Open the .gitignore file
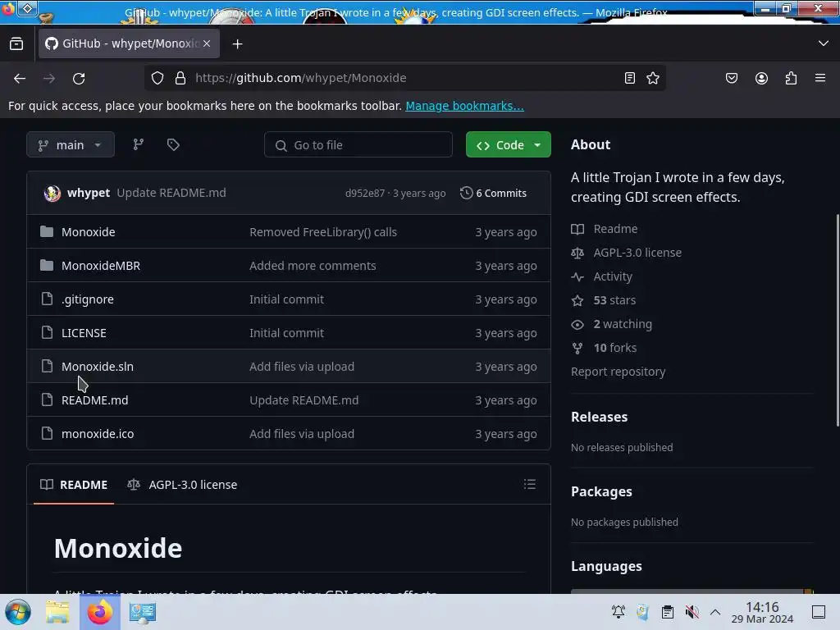This screenshot has height=630, width=840. [87, 299]
